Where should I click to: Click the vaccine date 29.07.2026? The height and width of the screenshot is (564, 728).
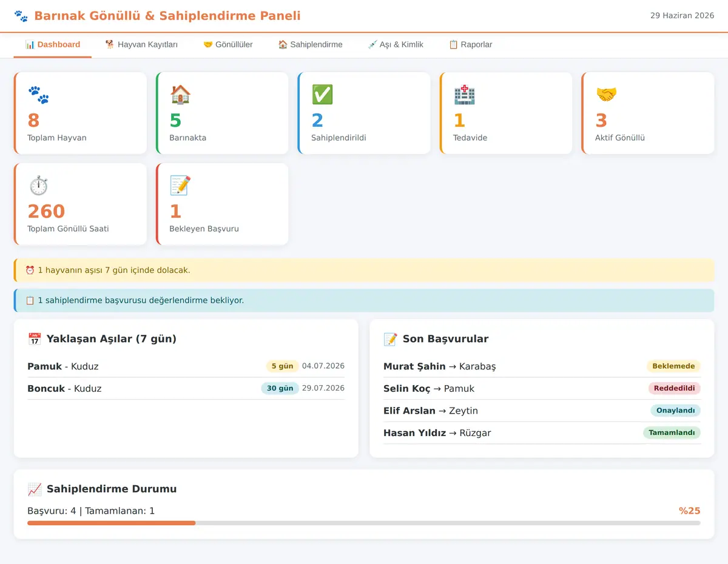(323, 388)
